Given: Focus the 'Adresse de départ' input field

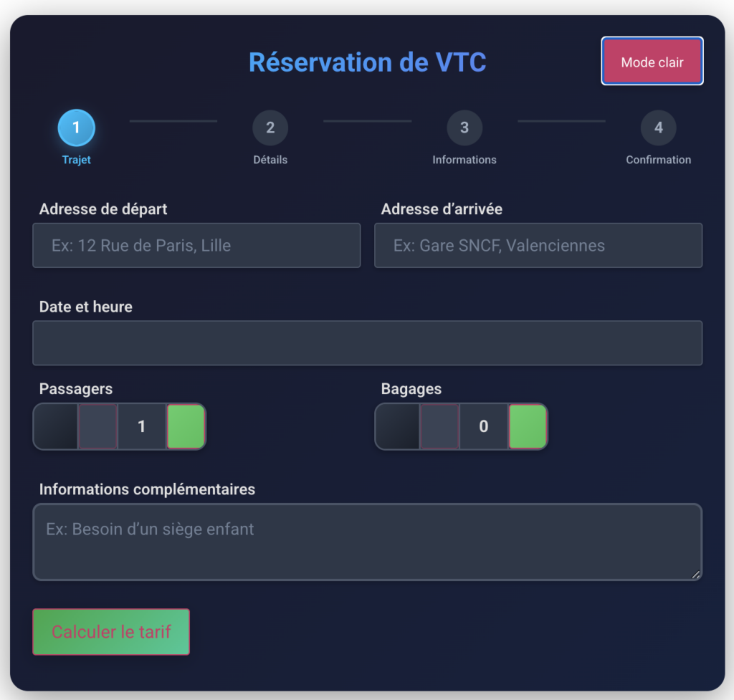Looking at the screenshot, I should 196,245.
